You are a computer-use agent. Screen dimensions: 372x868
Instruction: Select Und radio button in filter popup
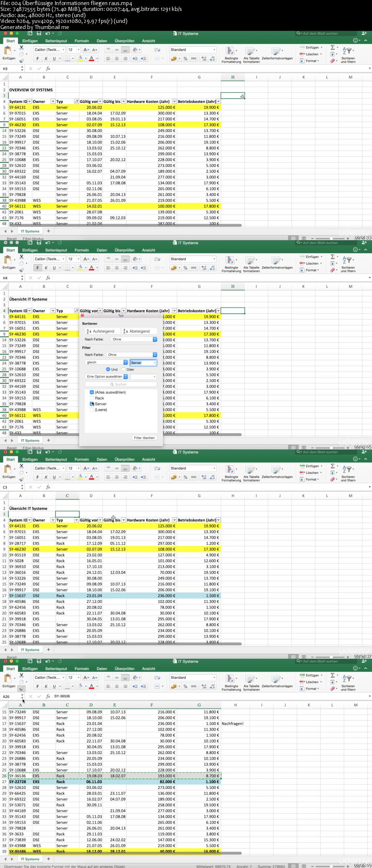108,369
